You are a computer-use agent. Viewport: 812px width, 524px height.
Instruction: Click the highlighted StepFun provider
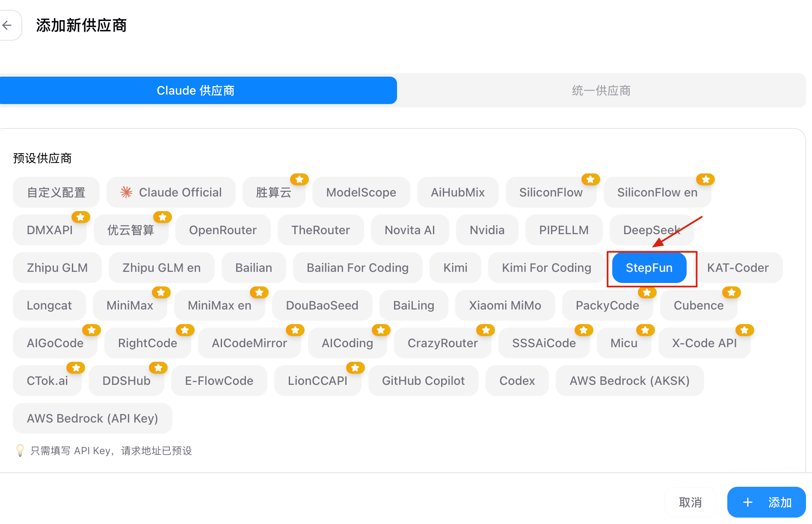pyautogui.click(x=649, y=268)
